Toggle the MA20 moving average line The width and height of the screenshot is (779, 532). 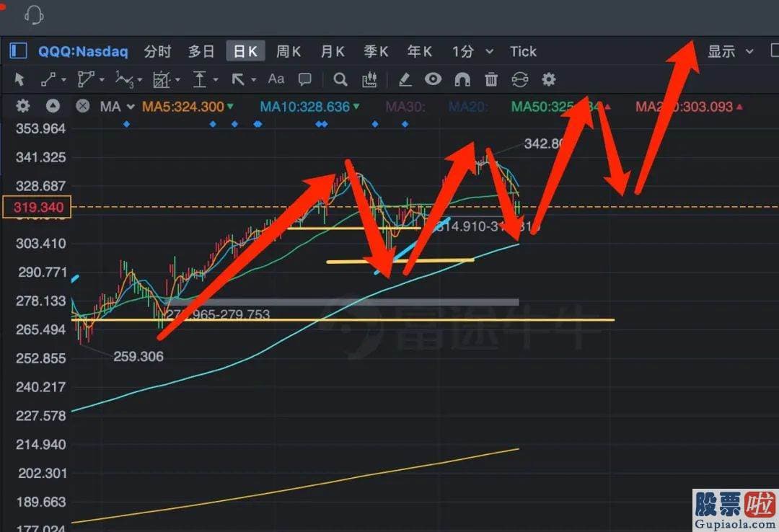tap(468, 107)
